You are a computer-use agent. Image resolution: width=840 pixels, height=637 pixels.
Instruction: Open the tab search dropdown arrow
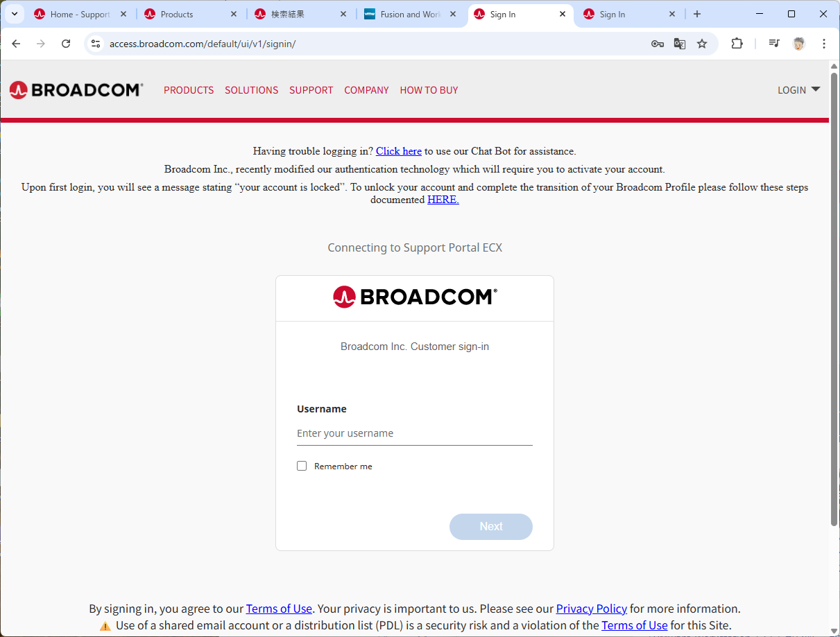pyautogui.click(x=15, y=14)
